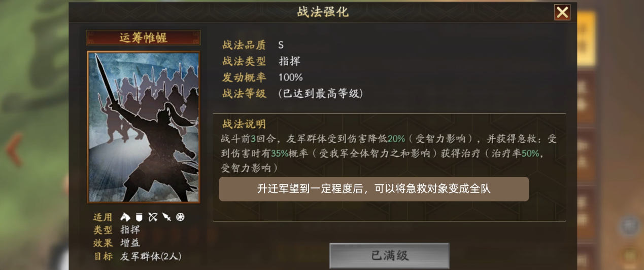Click the cavalry horse head icon
644x270 pixels.
pos(125,217)
